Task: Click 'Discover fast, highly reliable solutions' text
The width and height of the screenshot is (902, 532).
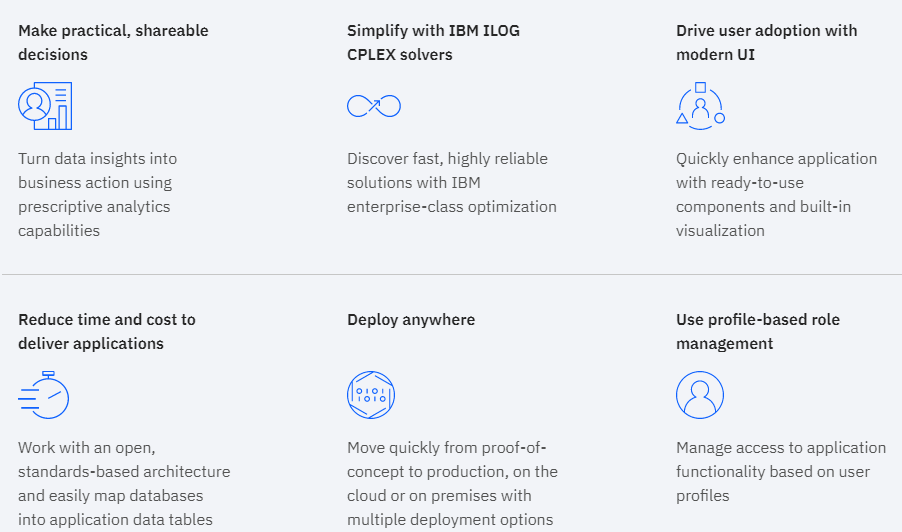Action: (451, 182)
